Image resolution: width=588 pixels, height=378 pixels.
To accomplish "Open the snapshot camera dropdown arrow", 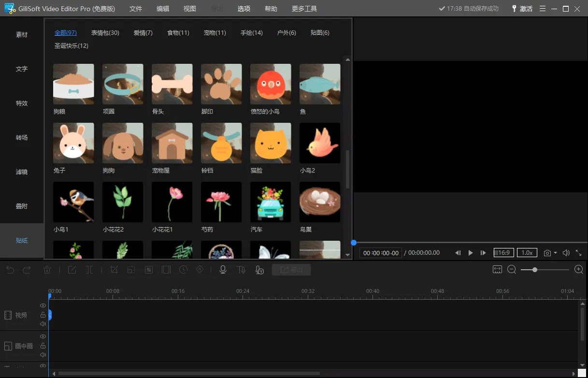I will (x=555, y=253).
